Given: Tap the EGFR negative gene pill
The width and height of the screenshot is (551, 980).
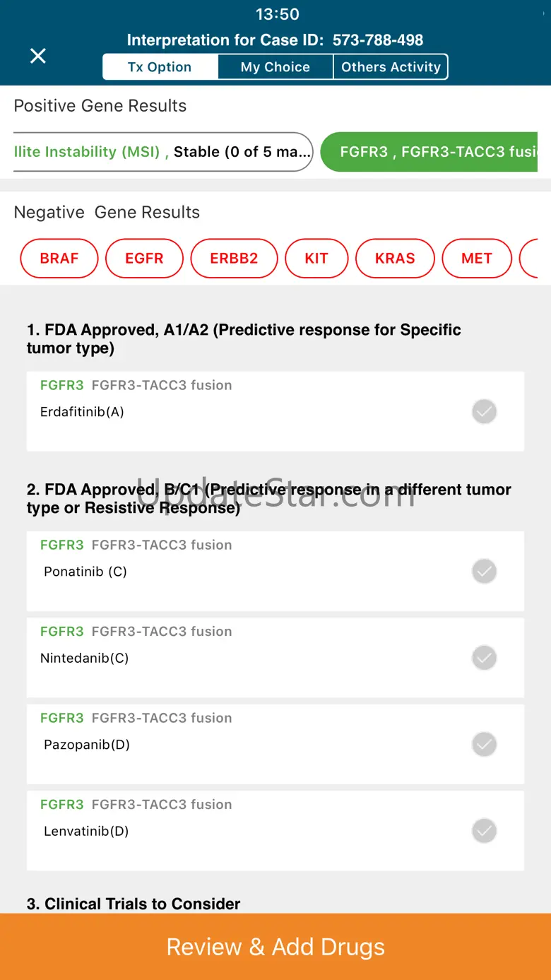Looking at the screenshot, I should (x=144, y=259).
